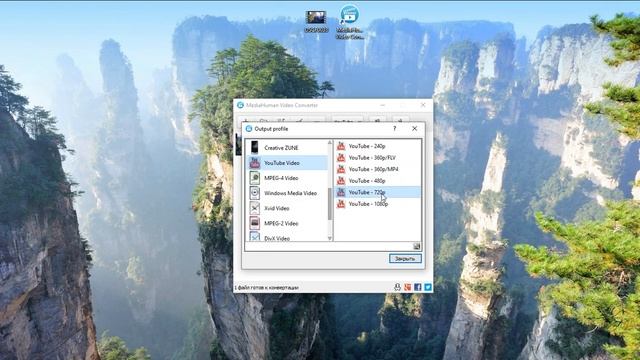Select 'YouTube Video' profile label
The width and height of the screenshot is (640, 360).
tap(282, 163)
